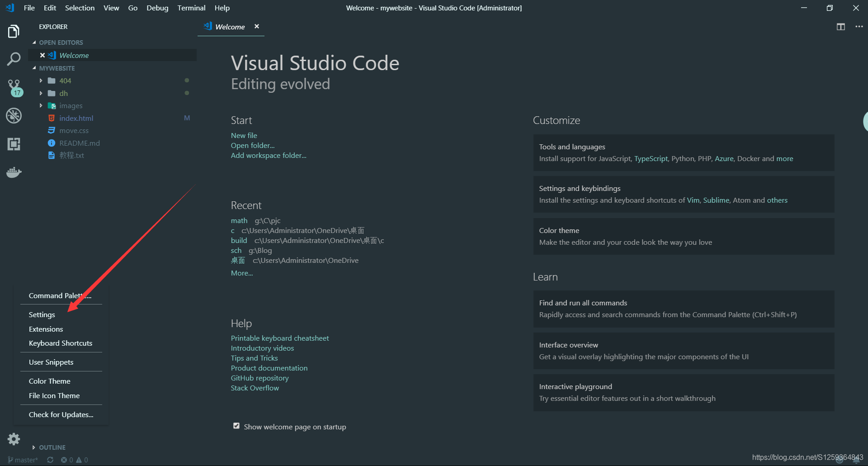
Task: Click the Manage gear icon
Action: (14, 439)
